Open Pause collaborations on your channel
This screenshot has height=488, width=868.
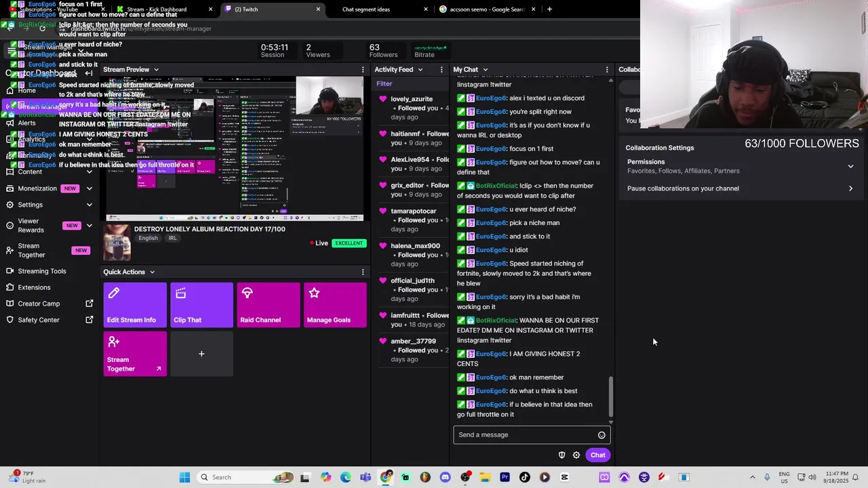pos(740,188)
